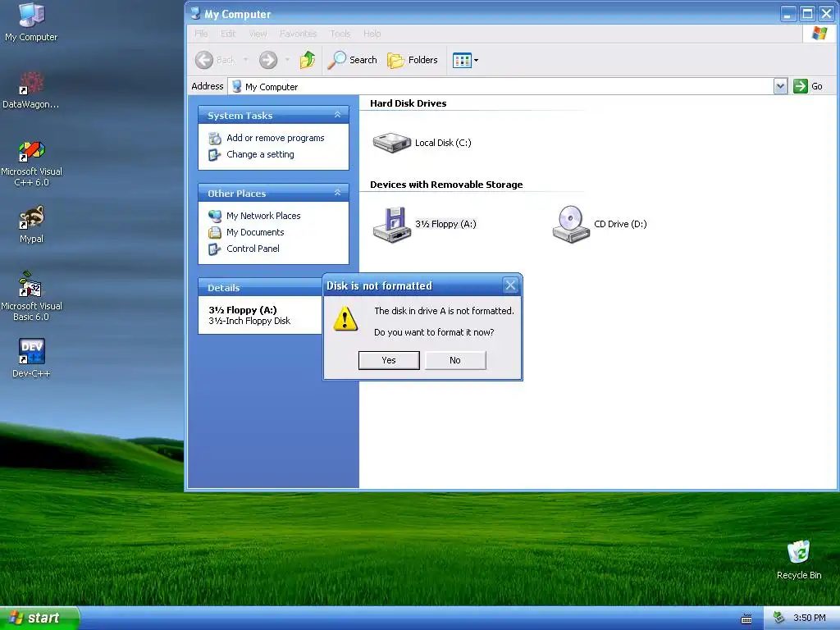The height and width of the screenshot is (630, 840).
Task: Open the Back history dropdown arrow
Action: point(246,60)
